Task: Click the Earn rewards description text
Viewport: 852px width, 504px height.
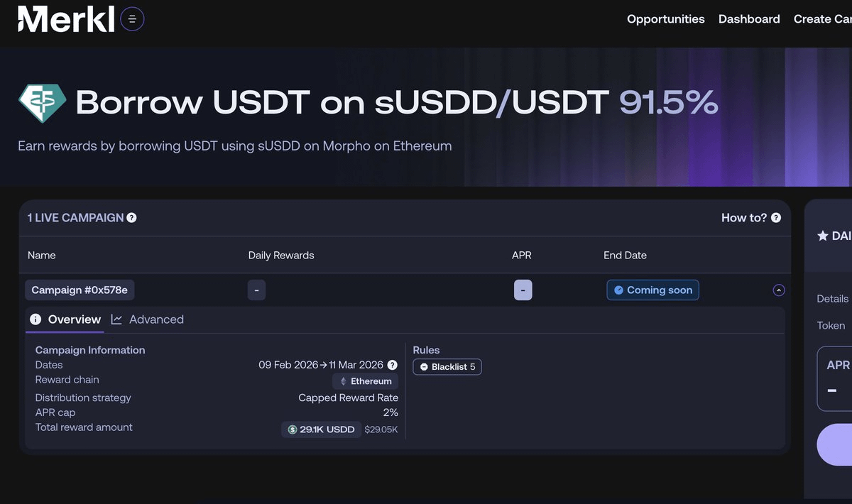Action: tap(235, 146)
